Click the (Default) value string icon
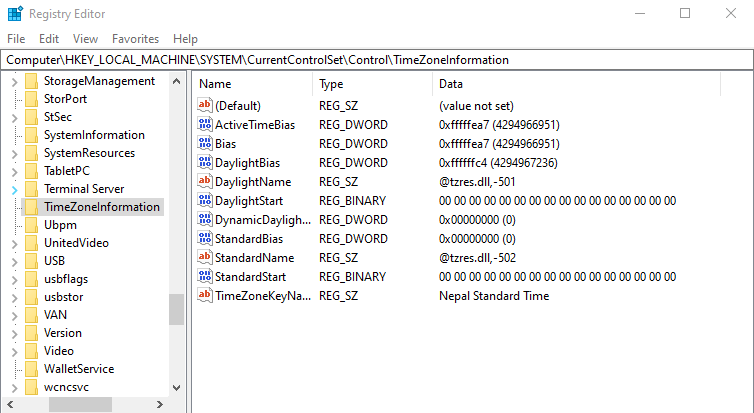Screen dimensions: 754x413 tap(204, 105)
